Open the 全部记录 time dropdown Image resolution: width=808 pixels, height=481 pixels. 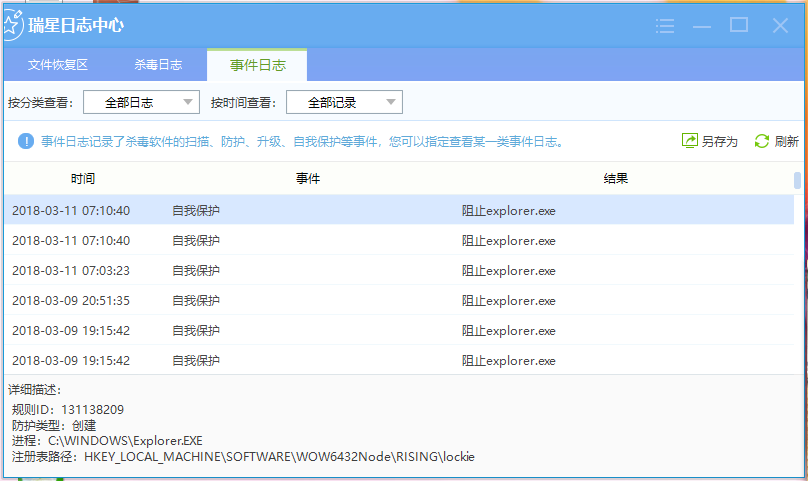click(344, 102)
